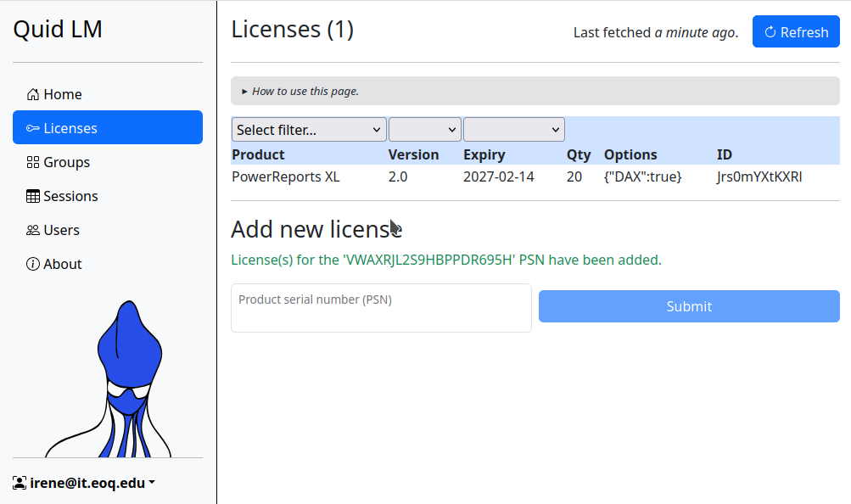Click the About info circle icon

point(33,264)
